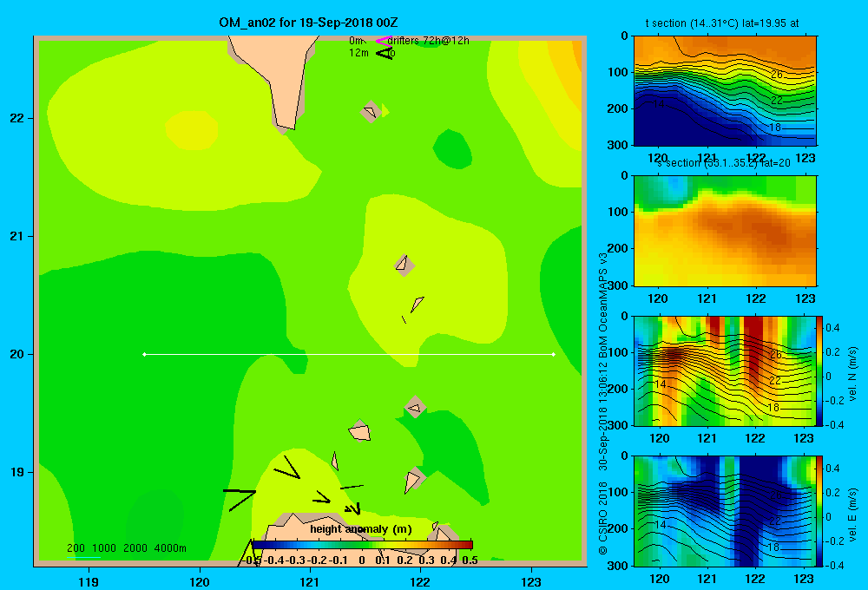Click the magenta 0m drifter arrow legend icon

(384, 41)
